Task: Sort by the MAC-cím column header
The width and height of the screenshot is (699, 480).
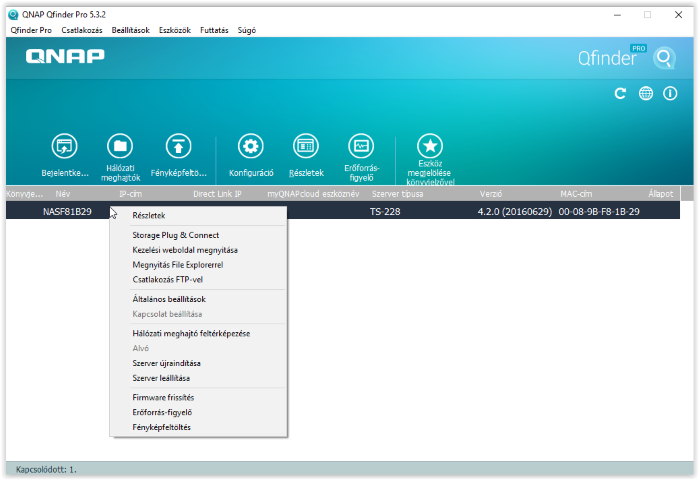Action: click(x=578, y=193)
